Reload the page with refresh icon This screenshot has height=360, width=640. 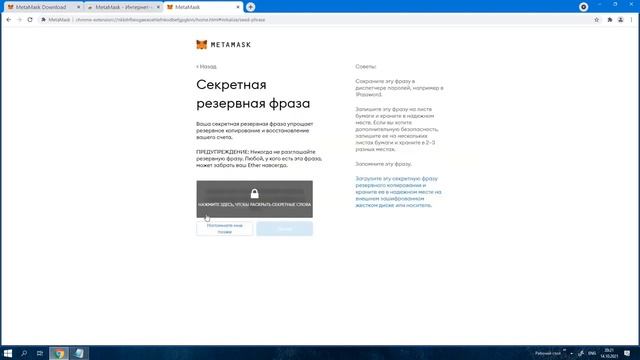click(30, 20)
